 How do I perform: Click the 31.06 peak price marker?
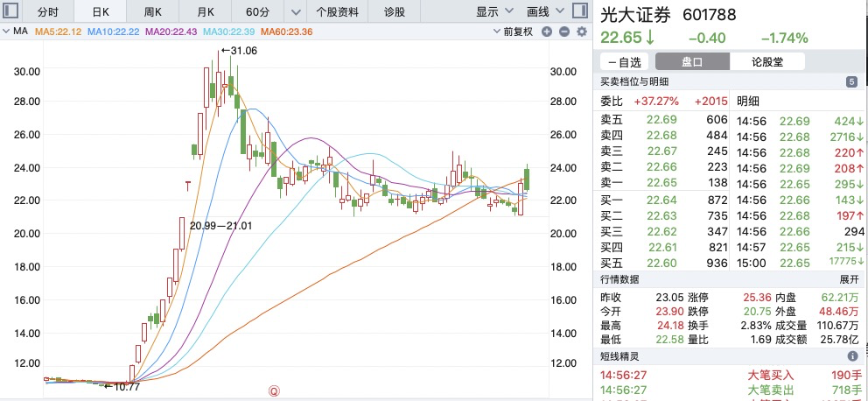(x=239, y=51)
